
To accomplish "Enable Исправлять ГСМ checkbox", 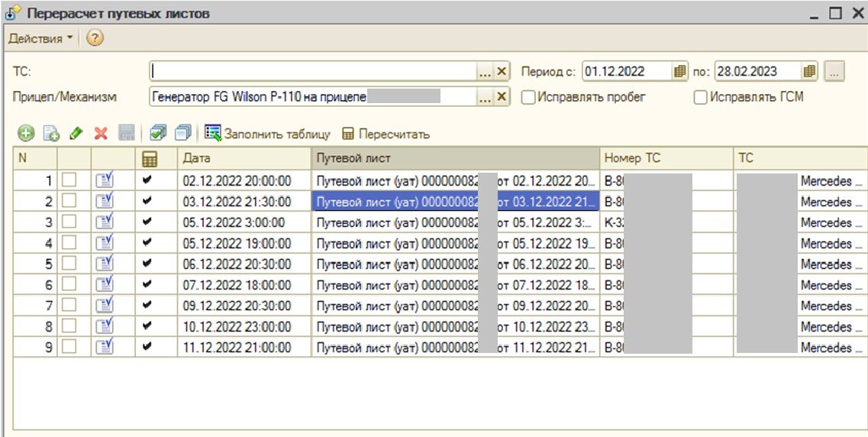I will (x=701, y=98).
